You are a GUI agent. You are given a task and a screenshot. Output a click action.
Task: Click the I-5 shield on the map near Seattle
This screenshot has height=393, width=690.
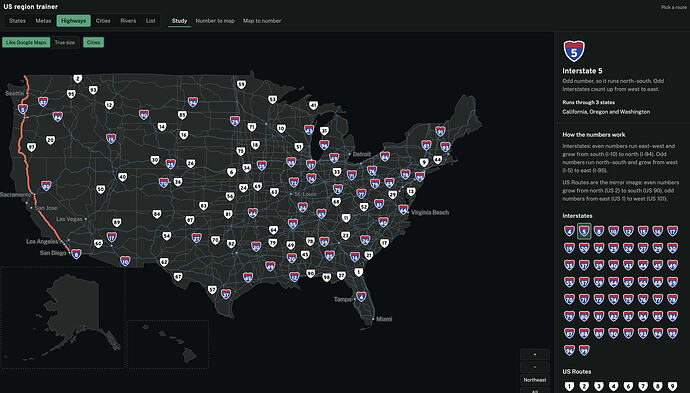tap(23, 109)
